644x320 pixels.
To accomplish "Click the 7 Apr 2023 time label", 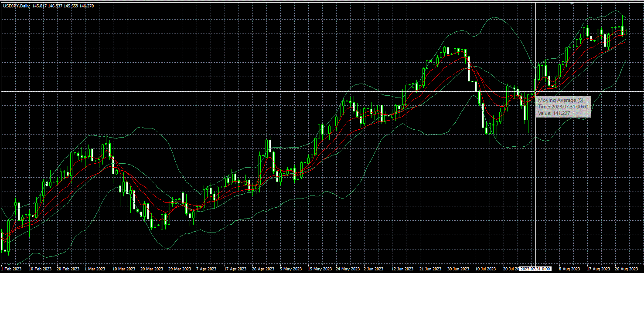I will pos(206,269).
